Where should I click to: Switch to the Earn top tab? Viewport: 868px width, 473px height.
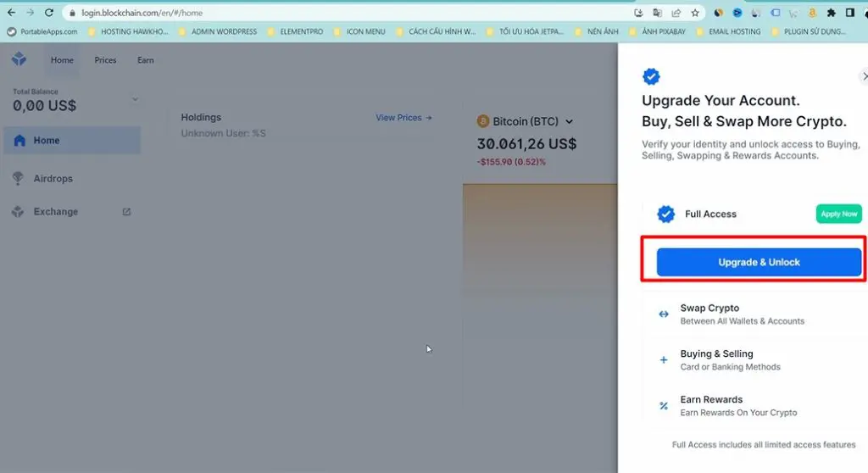click(146, 60)
